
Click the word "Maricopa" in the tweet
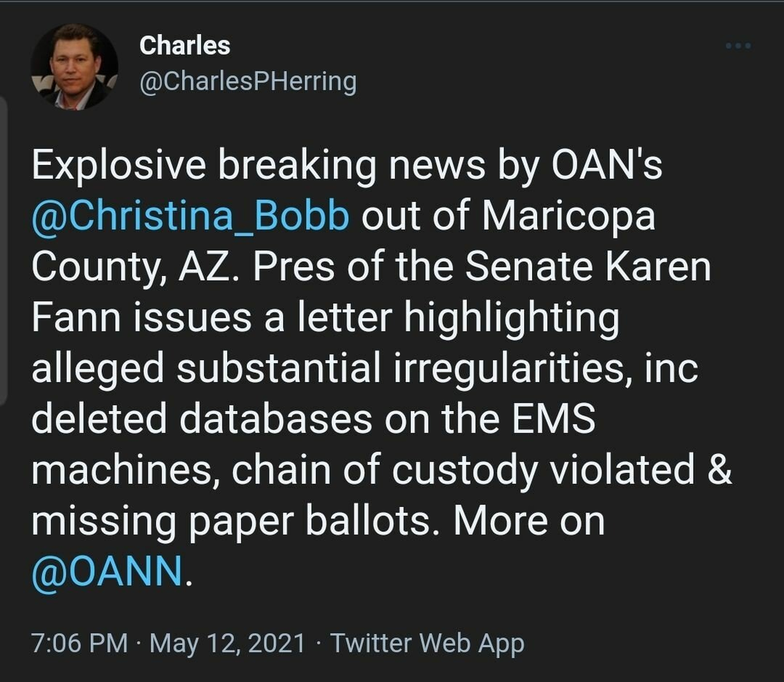(x=568, y=216)
